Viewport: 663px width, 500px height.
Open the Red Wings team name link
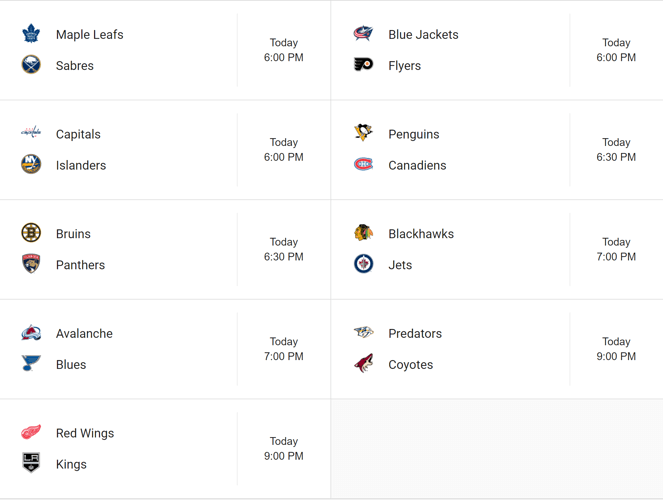[x=85, y=433]
